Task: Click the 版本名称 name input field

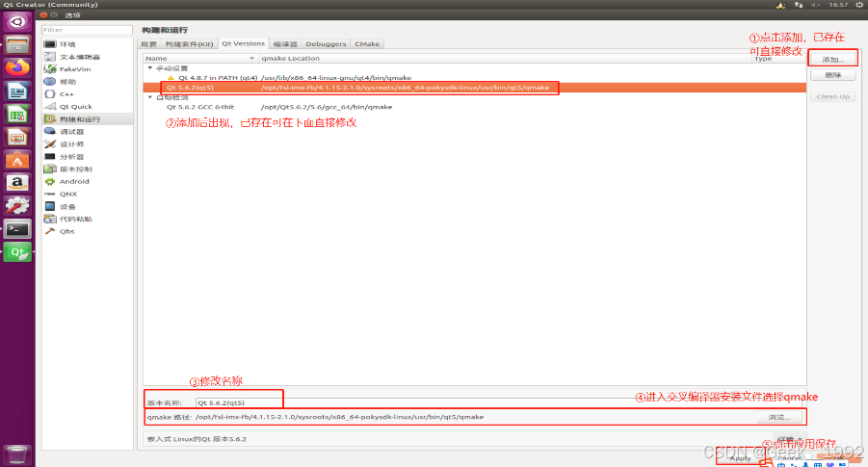Action: click(x=499, y=402)
